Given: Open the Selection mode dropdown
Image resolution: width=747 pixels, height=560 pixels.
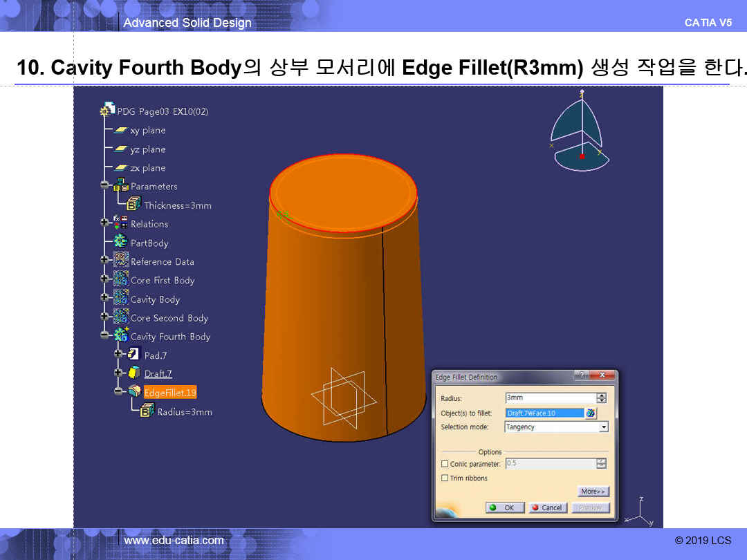Looking at the screenshot, I should pyautogui.click(x=604, y=427).
